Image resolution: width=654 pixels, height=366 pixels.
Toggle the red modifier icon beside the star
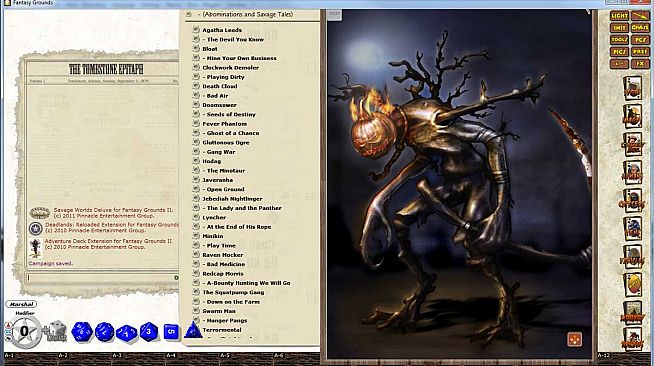point(8,326)
